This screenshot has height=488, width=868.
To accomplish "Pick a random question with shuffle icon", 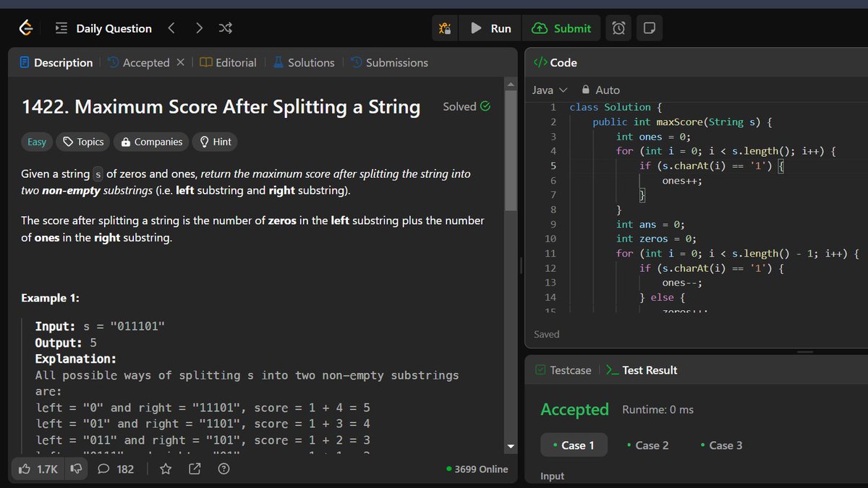I will click(x=226, y=28).
